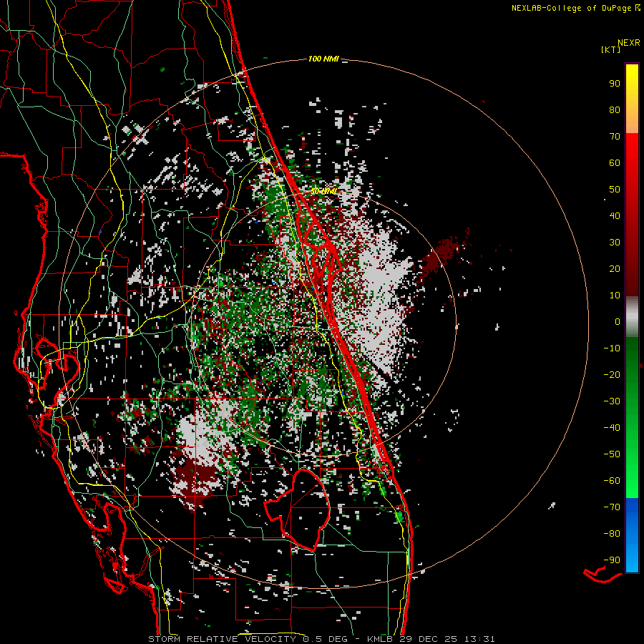Click the -30 velocity scale label
This screenshot has width=644, height=644.
pos(612,401)
